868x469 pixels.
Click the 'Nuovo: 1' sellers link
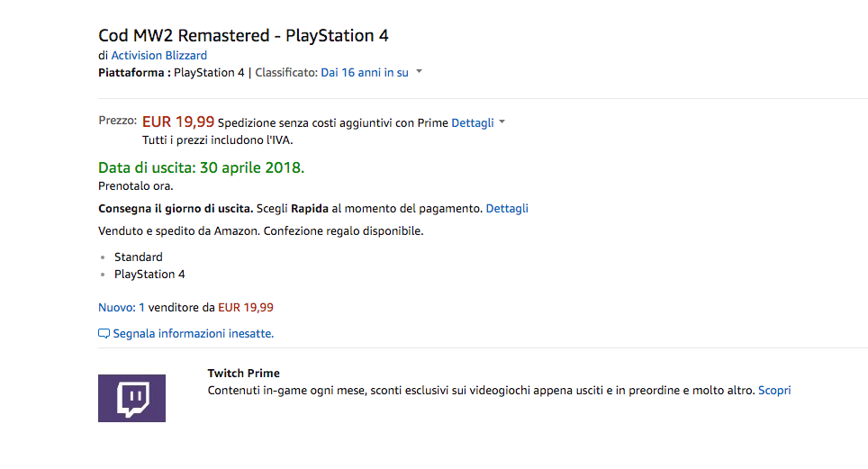pyautogui.click(x=122, y=307)
